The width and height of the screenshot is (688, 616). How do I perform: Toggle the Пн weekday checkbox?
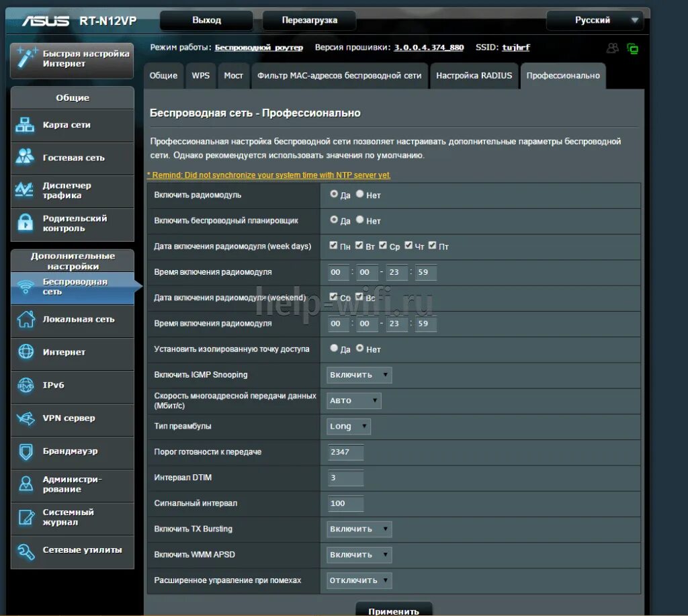333,245
